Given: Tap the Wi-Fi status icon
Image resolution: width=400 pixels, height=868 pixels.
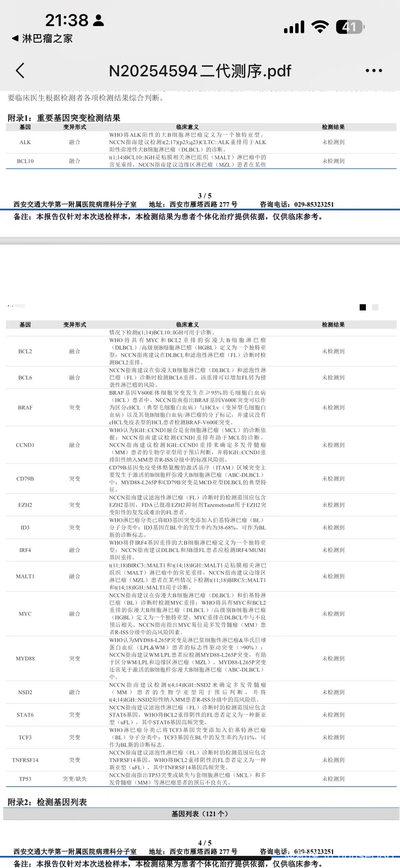Looking at the screenshot, I should pyautogui.click(x=320, y=27).
